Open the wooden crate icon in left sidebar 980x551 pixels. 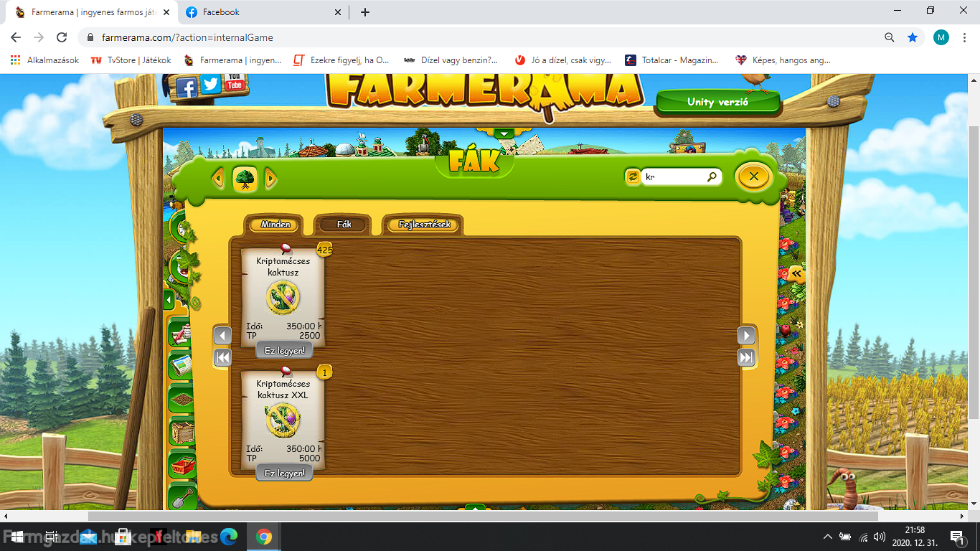(x=182, y=432)
